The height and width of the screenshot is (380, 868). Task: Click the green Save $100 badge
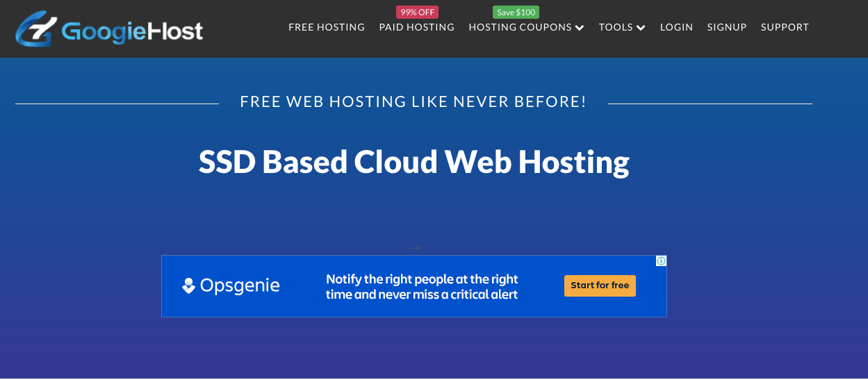(516, 12)
